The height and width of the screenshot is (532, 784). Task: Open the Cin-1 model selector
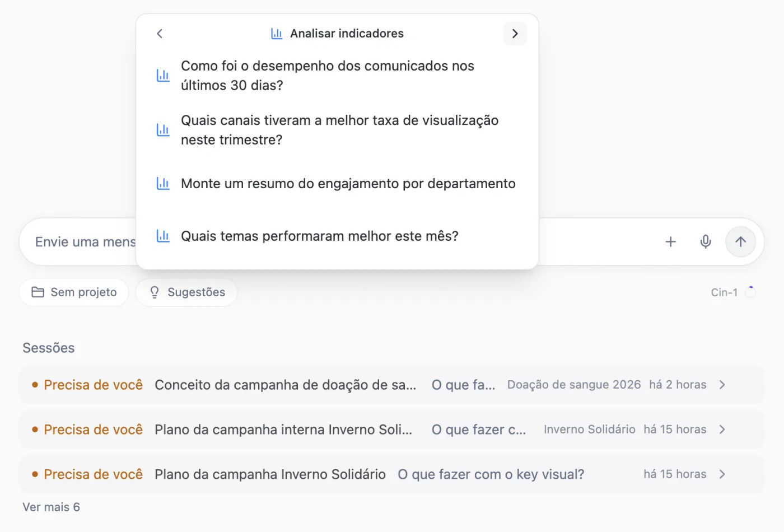pos(733,292)
